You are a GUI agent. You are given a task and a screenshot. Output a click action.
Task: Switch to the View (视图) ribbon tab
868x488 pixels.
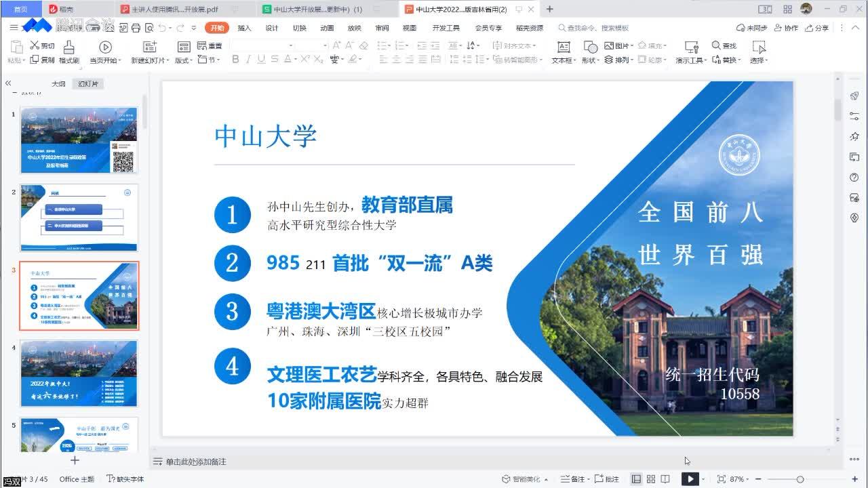pos(410,28)
